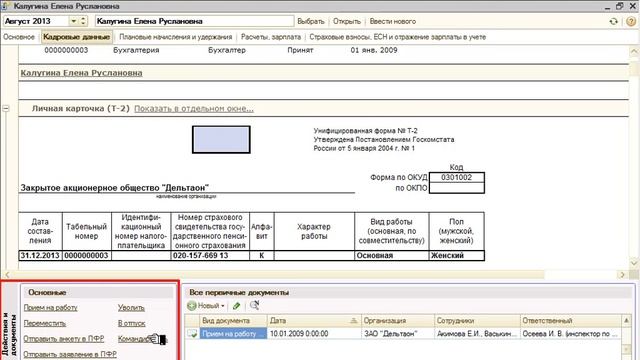Click the employee photo placeholder box
The width and height of the screenshot is (640, 360).
(221, 140)
